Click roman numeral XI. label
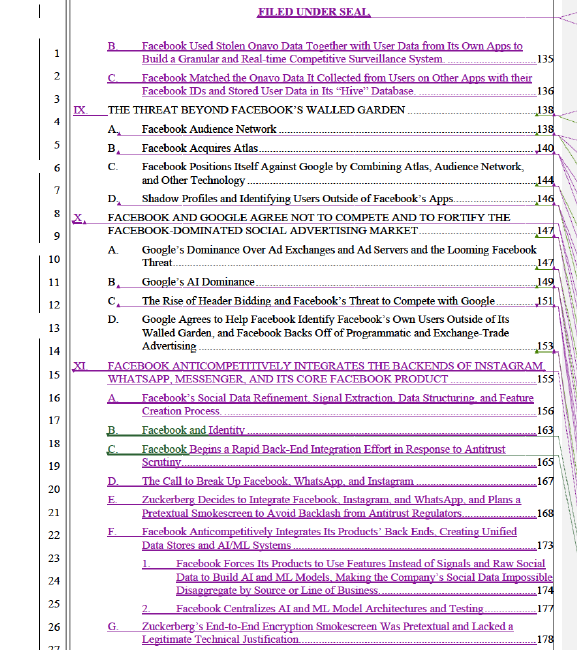The width and height of the screenshot is (577, 650). coord(80,366)
